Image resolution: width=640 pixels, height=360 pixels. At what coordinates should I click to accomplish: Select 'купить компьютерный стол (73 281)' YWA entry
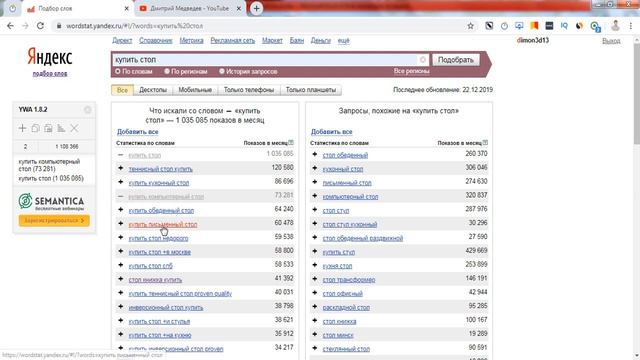pyautogui.click(x=49, y=165)
